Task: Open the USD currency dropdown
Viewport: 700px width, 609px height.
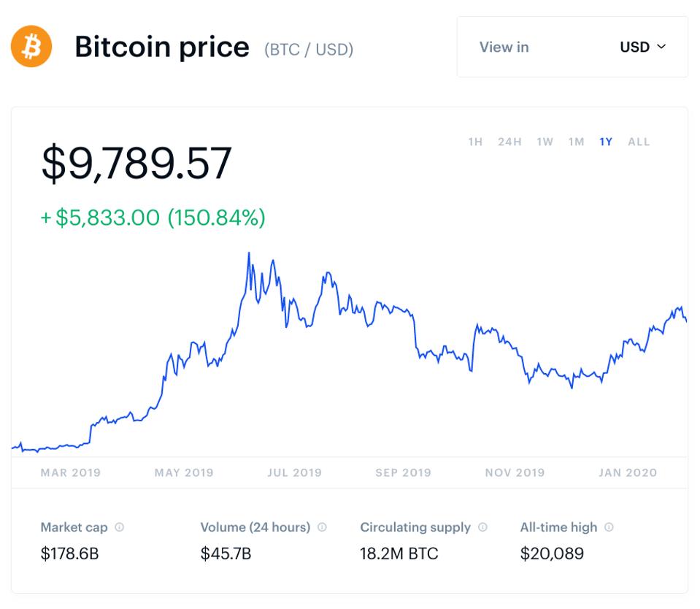Action: [642, 47]
